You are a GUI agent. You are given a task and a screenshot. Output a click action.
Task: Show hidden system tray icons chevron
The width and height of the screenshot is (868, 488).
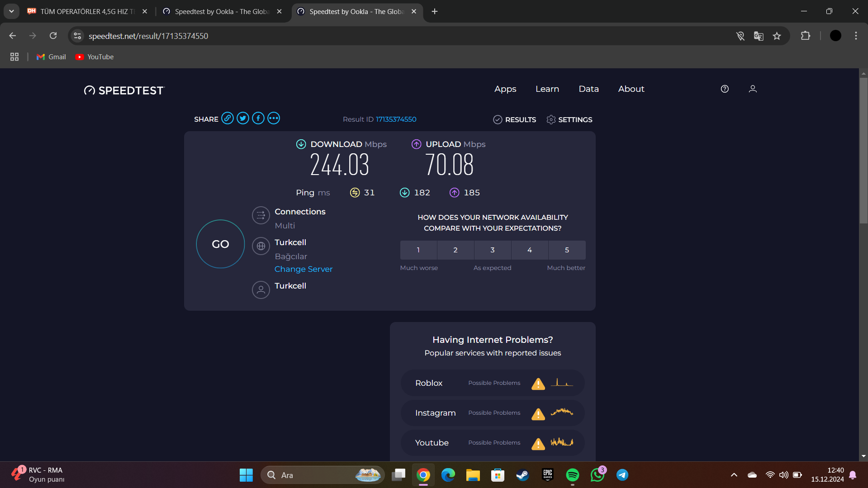tap(734, 475)
